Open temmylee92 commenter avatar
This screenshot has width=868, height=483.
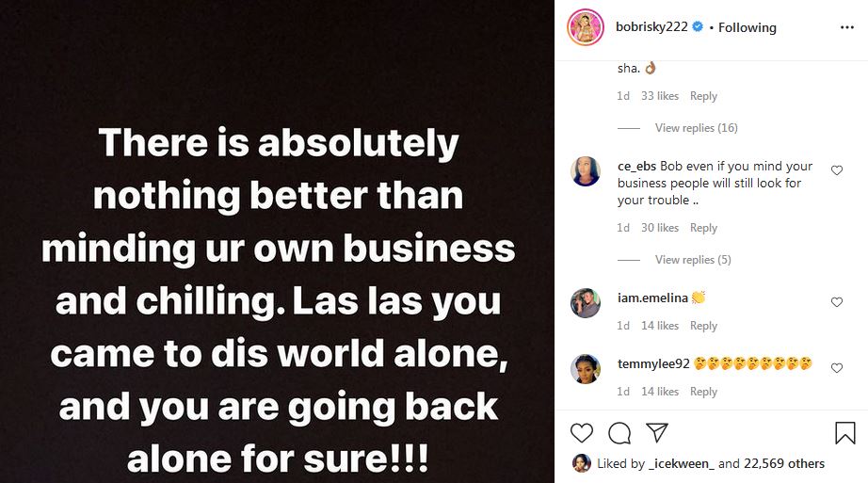(586, 369)
